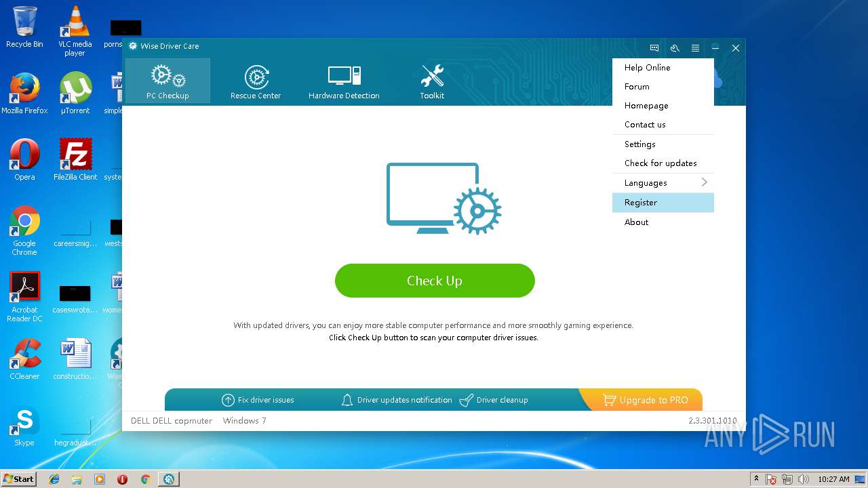Click the skin/tools icon in title bar
Image resolution: width=868 pixels, height=488 pixels.
[675, 48]
